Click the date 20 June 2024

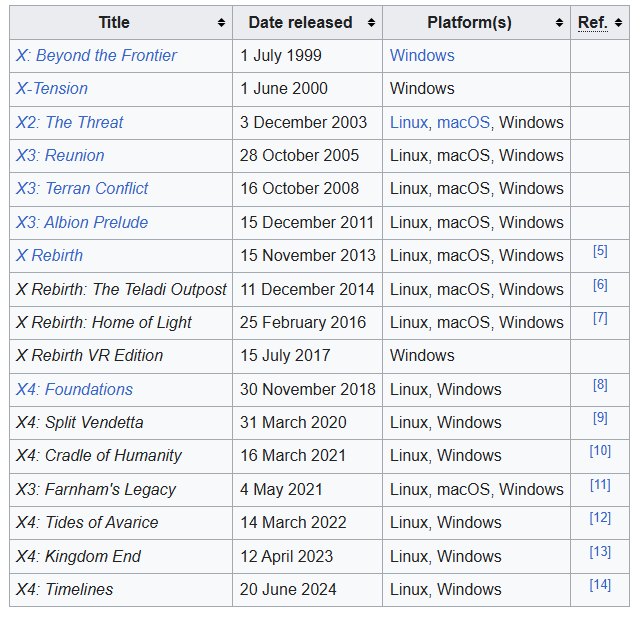pos(288,590)
